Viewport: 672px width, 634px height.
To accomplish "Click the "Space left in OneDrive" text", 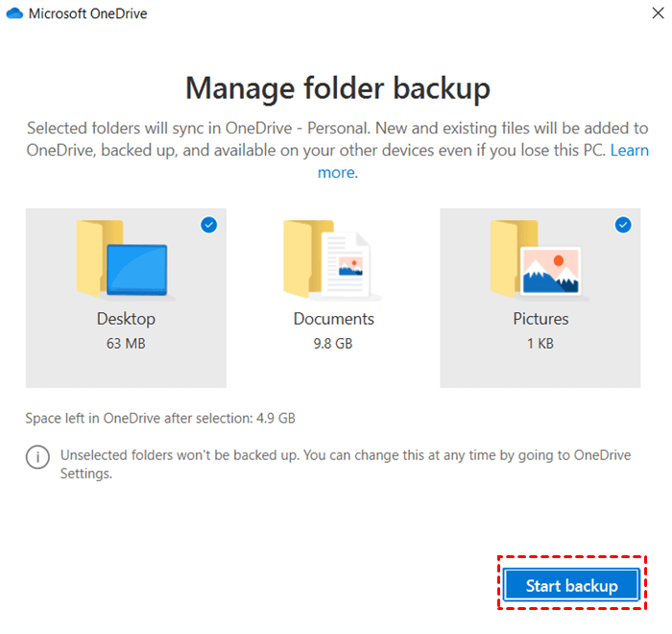I will 160,418.
